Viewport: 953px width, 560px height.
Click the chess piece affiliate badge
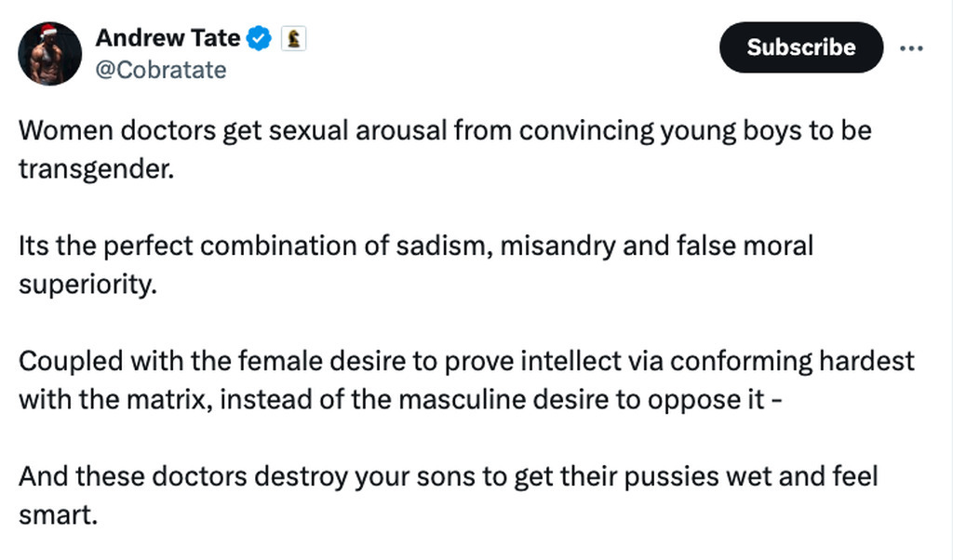click(294, 39)
